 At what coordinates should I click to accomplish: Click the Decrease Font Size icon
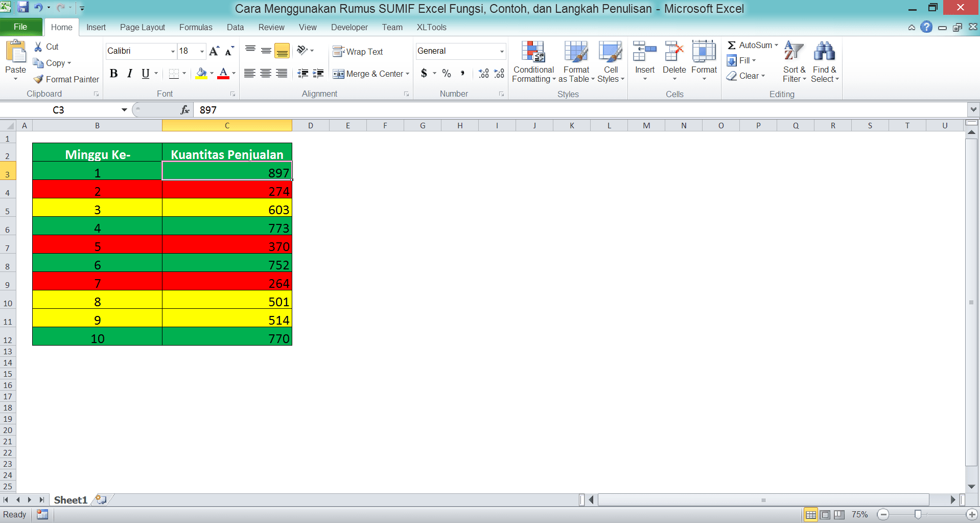tap(229, 51)
